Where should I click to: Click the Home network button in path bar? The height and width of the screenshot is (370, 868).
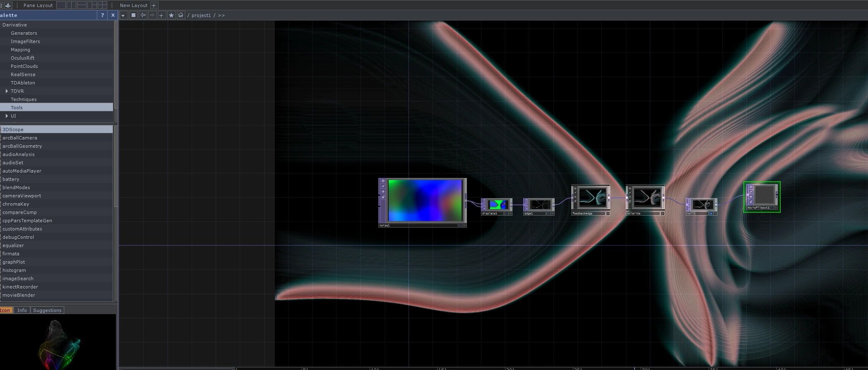coord(181,15)
